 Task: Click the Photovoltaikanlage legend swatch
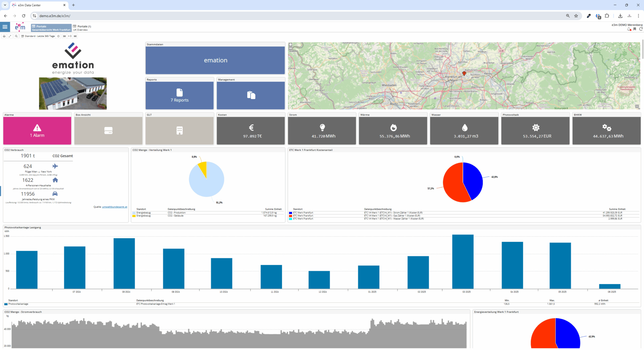click(6, 304)
